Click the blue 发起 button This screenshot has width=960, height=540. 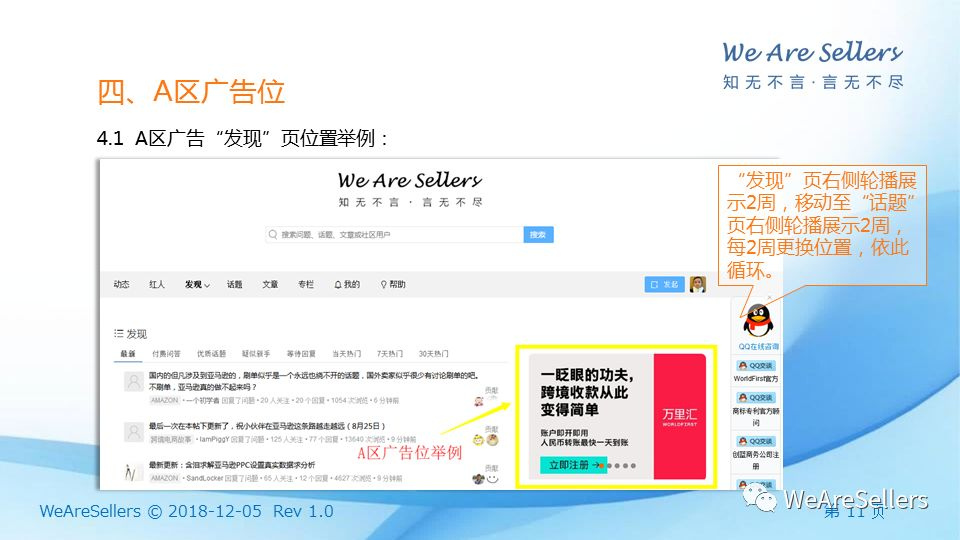[664, 285]
